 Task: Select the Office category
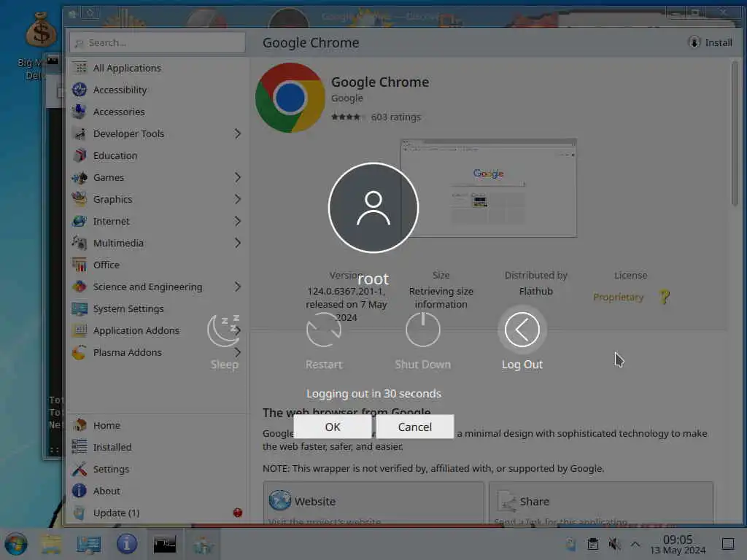tap(157, 265)
